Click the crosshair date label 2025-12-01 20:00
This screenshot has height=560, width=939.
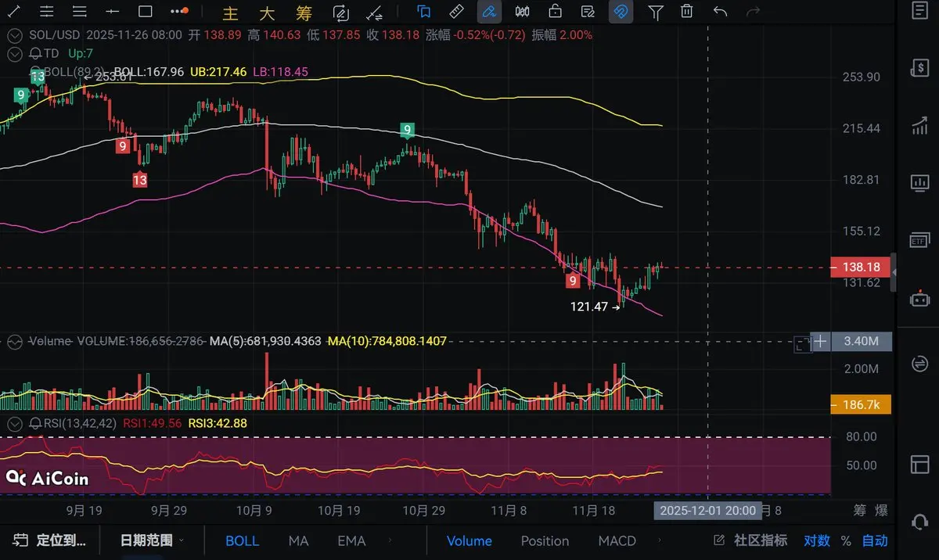708,511
